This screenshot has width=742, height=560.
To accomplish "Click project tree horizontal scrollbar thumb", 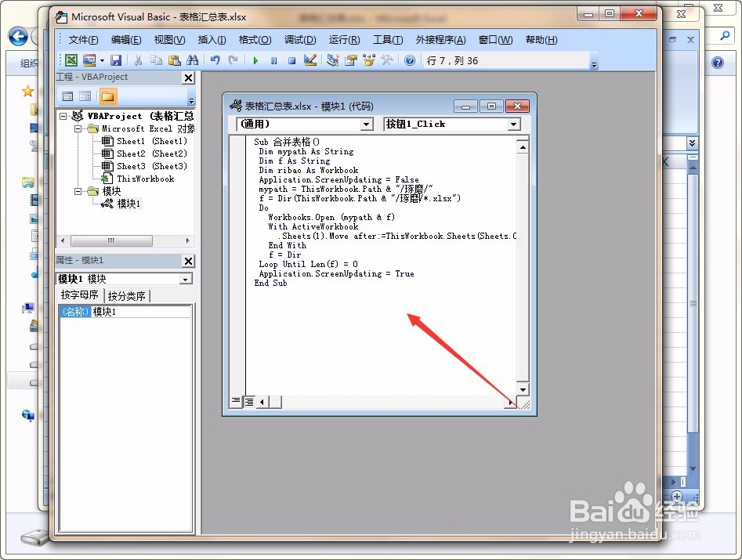I will 111,240.
